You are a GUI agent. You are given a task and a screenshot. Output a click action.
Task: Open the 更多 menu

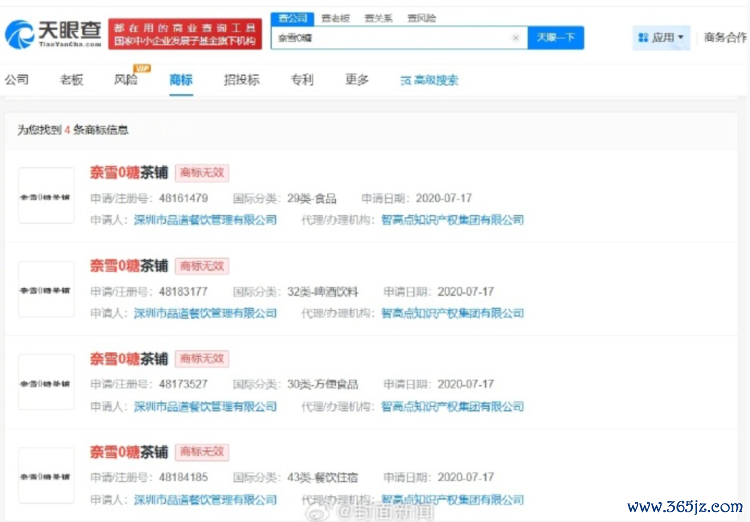tap(357, 79)
